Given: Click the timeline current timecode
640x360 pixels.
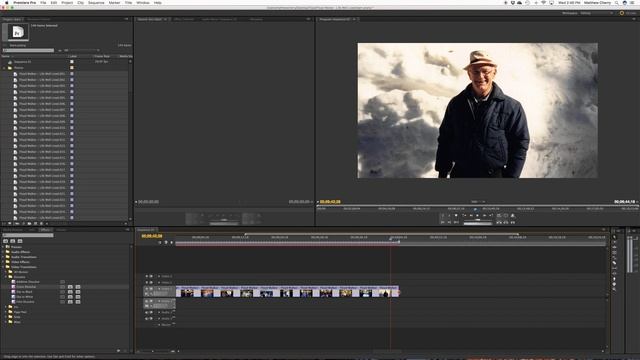Looking at the screenshot, I should tap(152, 236).
